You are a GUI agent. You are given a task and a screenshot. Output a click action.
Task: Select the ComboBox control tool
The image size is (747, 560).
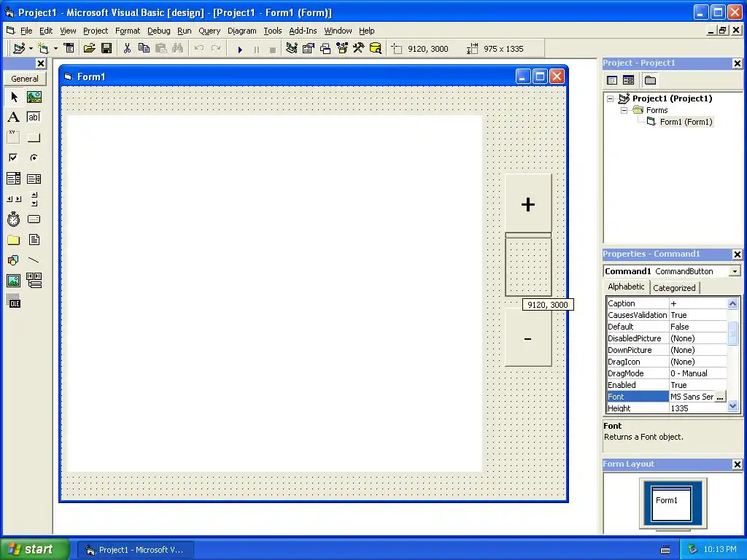14,179
